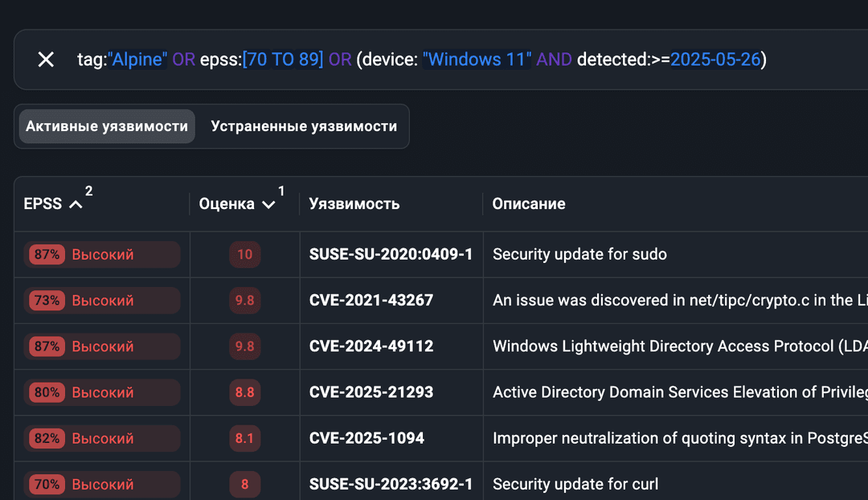Click the Оценка descending sort chevron

(268, 205)
